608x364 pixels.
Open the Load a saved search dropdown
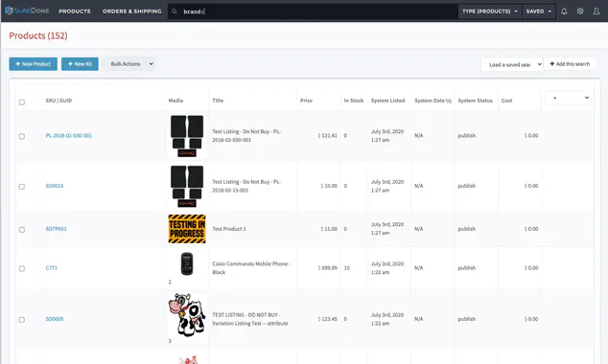(x=512, y=64)
